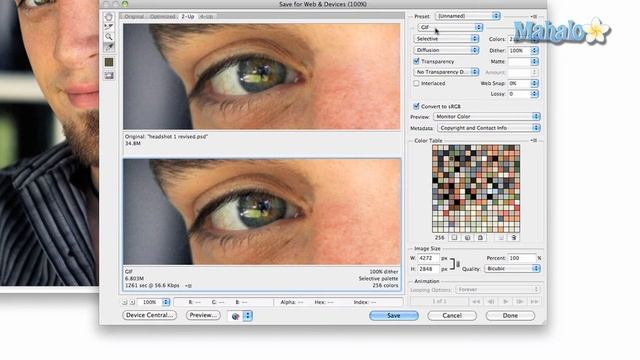Click the preview browser icon
This screenshot has width=640, height=360.
click(x=236, y=316)
